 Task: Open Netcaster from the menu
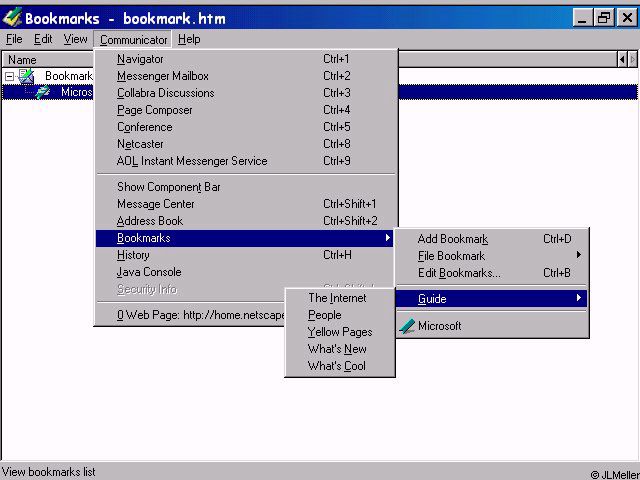click(x=246, y=144)
